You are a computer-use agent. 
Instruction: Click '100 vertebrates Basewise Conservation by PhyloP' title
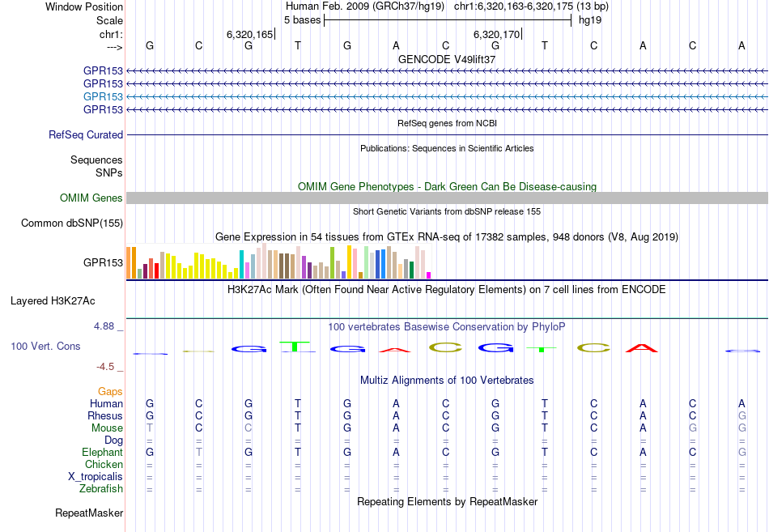tap(447, 327)
